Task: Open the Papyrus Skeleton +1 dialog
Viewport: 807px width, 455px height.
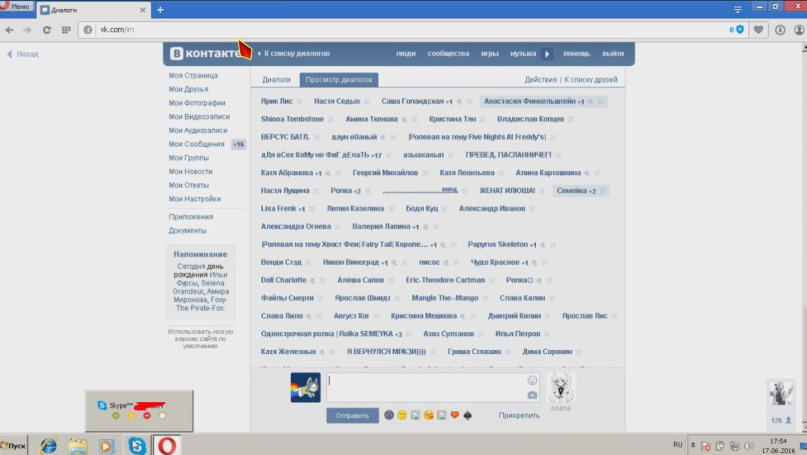Action: (502, 244)
